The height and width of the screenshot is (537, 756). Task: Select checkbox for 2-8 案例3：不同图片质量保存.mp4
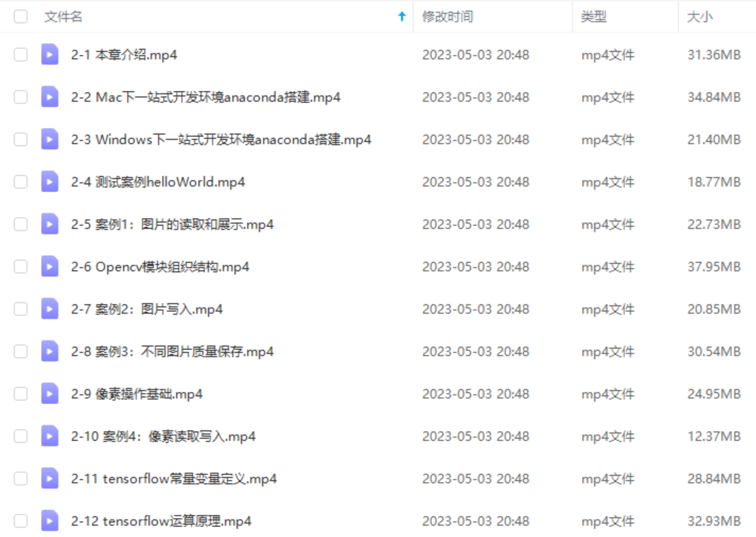tap(21, 351)
